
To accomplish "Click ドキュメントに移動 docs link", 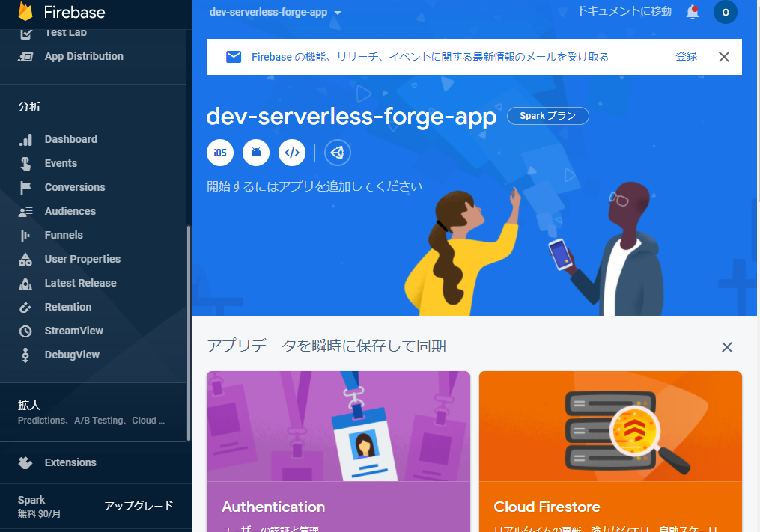I will click(x=624, y=11).
